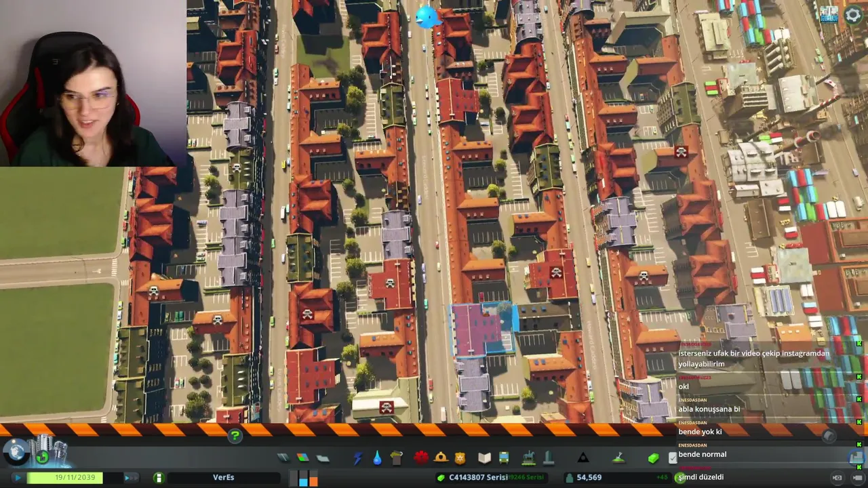The image size is (868, 488).
Task: Open the Roads build menu
Action: click(283, 458)
